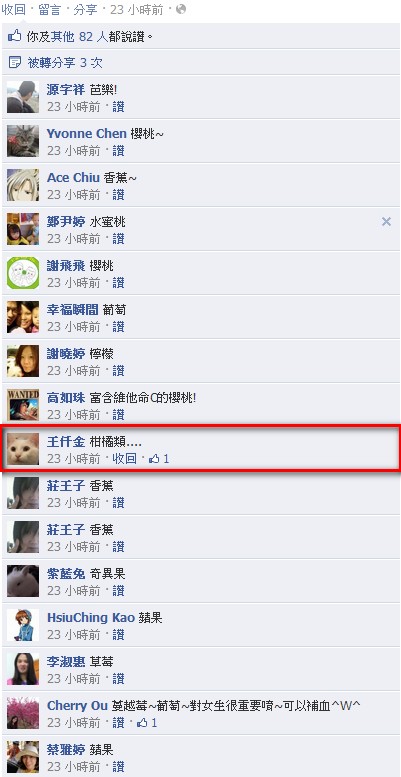Unlike the post via 收回 at the top
Image resolution: width=401 pixels, height=777 pixels.
click(x=13, y=9)
